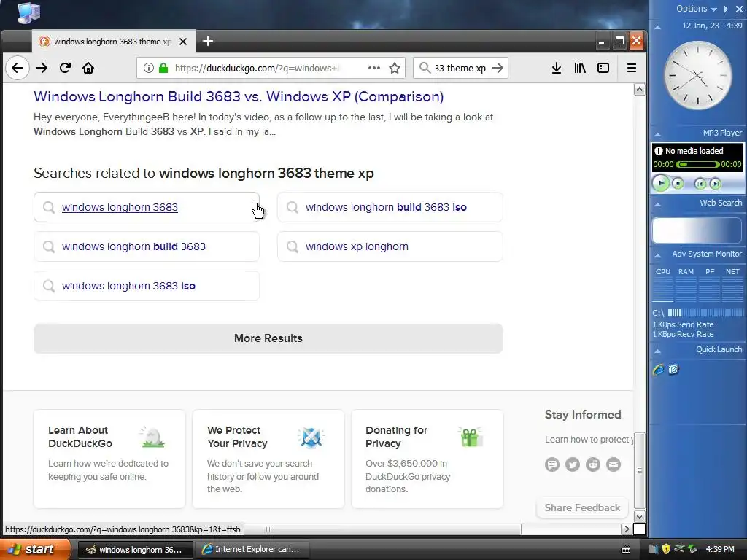
Task: Open DuckDuckGo Twitter icon
Action: click(x=573, y=464)
